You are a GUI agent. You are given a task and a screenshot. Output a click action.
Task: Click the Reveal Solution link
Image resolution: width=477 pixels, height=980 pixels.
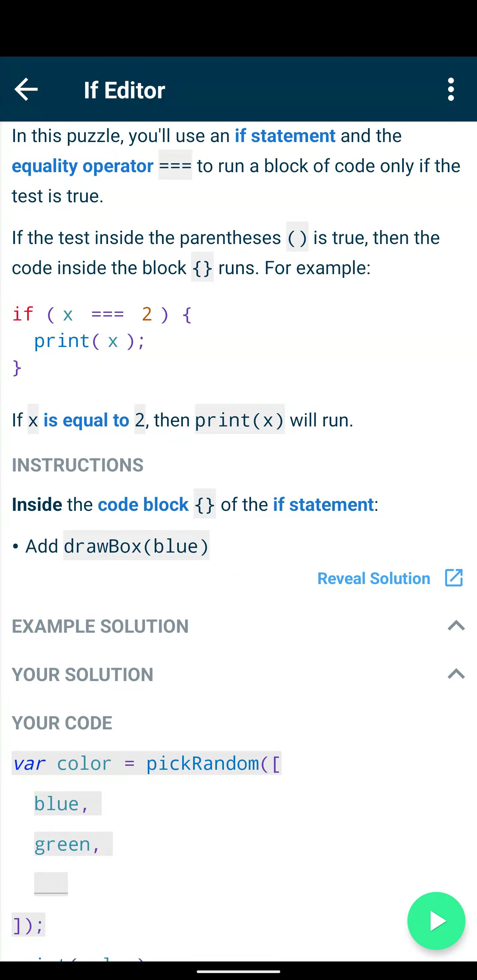[x=374, y=578]
